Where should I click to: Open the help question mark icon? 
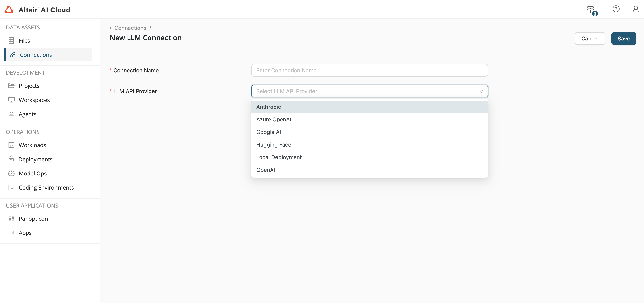pos(616,9)
